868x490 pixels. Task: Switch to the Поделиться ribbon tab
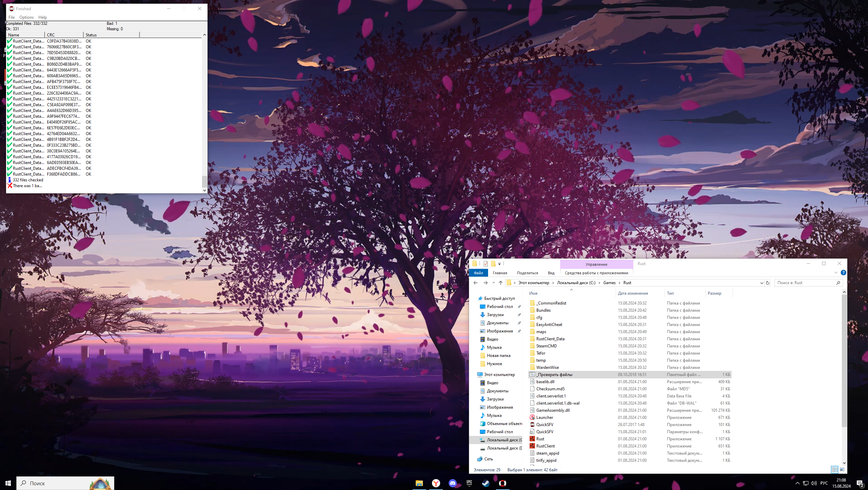click(527, 273)
